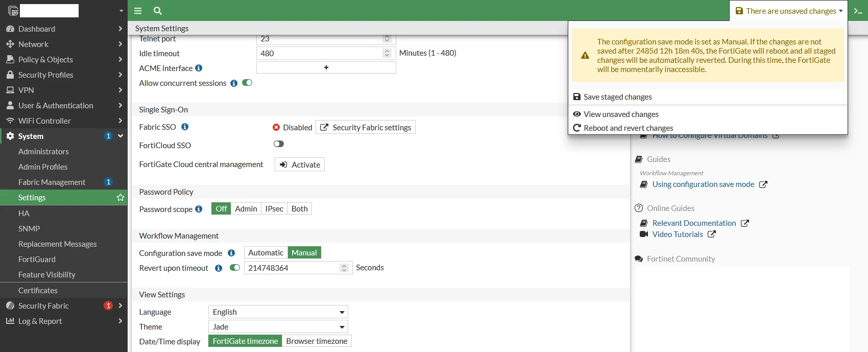Click the warning triangle icon

[x=585, y=56]
